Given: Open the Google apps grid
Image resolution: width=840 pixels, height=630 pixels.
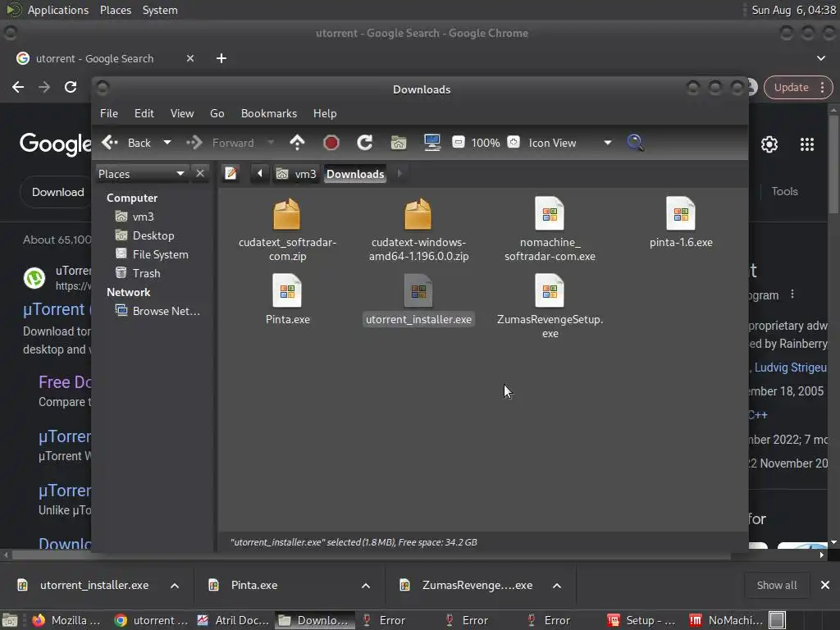Looking at the screenshot, I should coord(807,144).
